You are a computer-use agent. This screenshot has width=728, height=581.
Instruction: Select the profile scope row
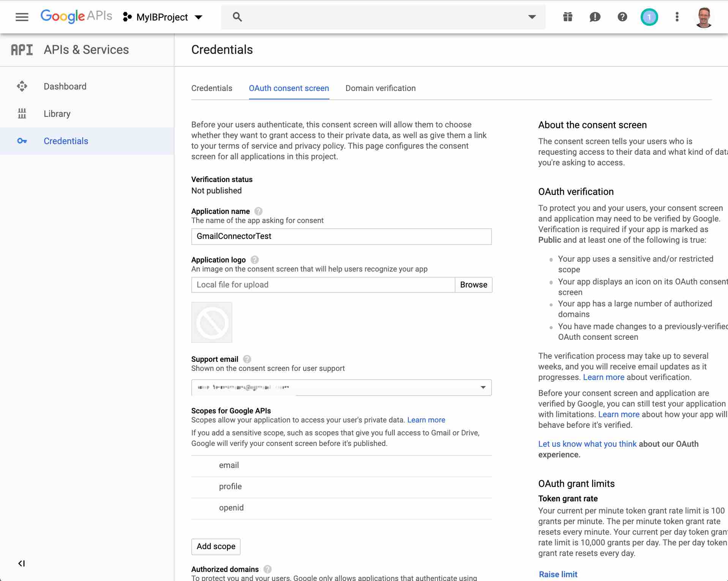(342, 487)
